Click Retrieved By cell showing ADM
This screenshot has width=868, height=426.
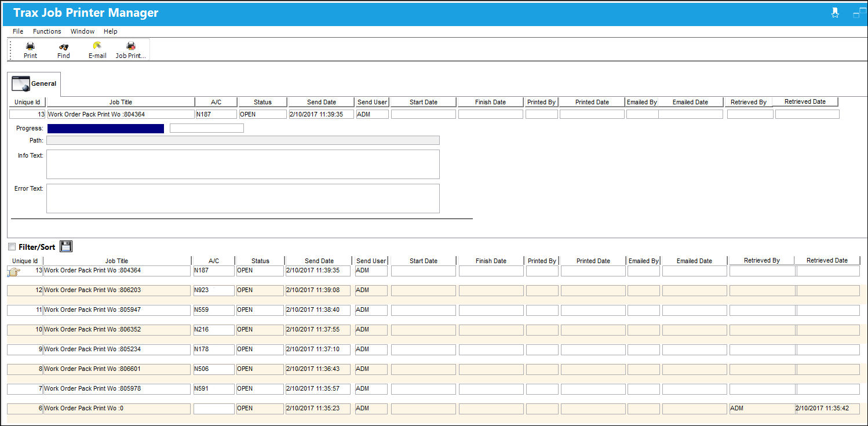762,409
